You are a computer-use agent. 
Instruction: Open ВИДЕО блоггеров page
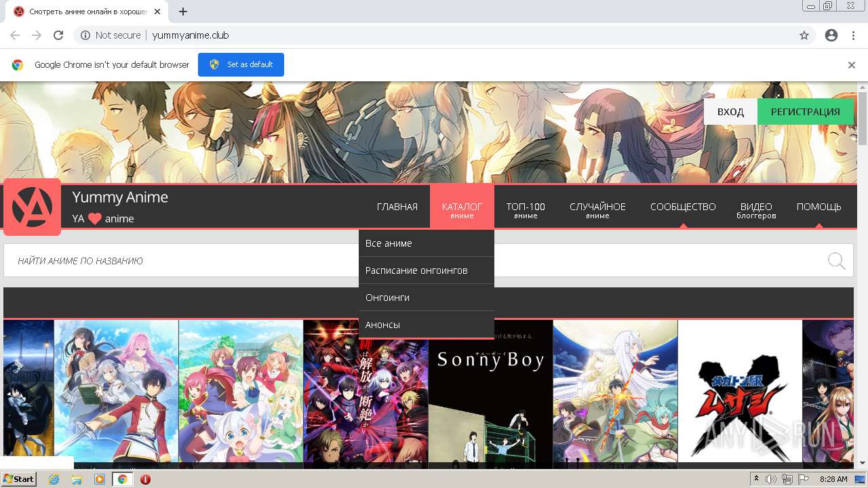756,210
